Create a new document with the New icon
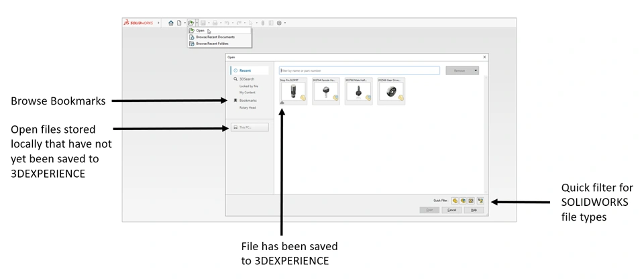Viewport: 644px width, 279px height. (179, 23)
